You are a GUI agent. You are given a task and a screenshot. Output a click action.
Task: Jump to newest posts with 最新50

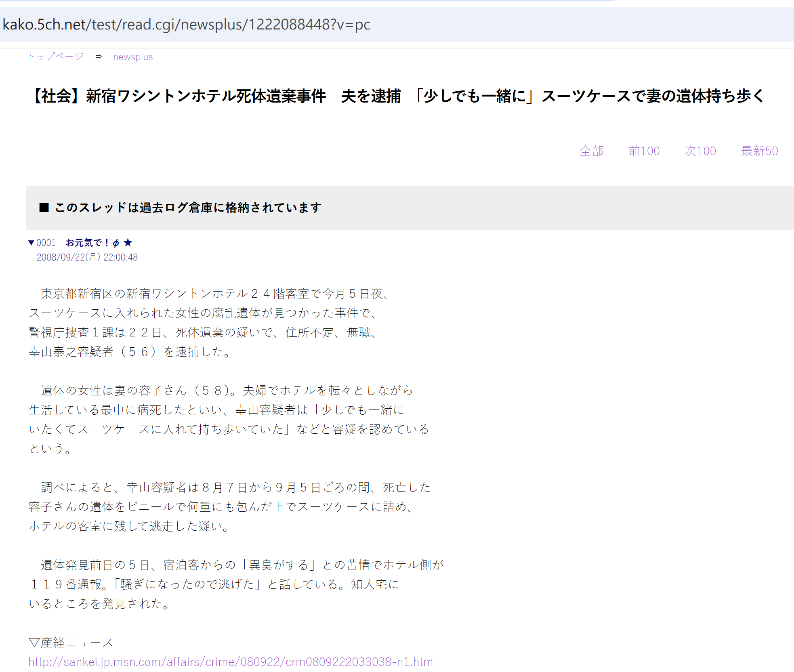pos(759,151)
